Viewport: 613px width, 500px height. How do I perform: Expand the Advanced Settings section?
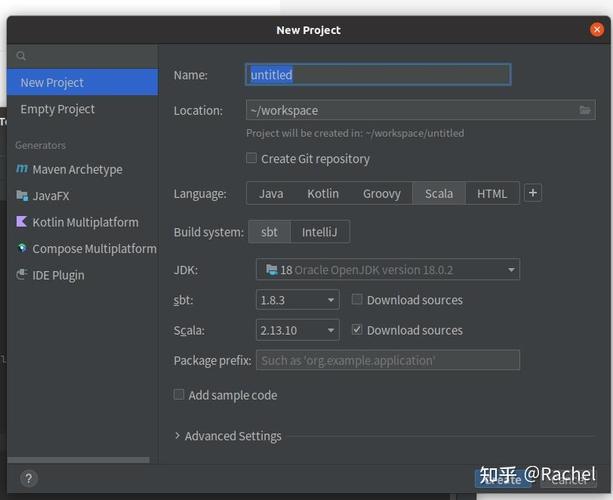pos(228,435)
